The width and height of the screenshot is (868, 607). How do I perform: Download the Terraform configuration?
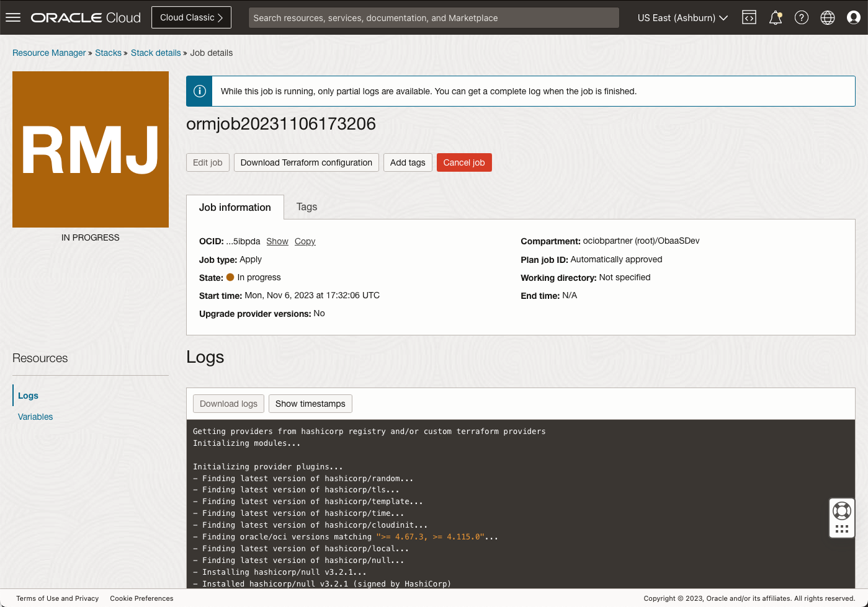(x=306, y=162)
